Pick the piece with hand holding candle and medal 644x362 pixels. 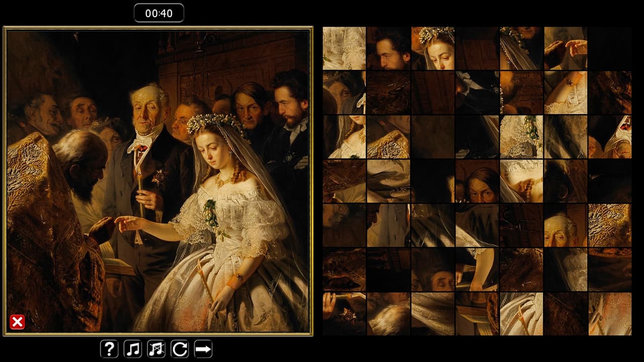[x=345, y=314]
